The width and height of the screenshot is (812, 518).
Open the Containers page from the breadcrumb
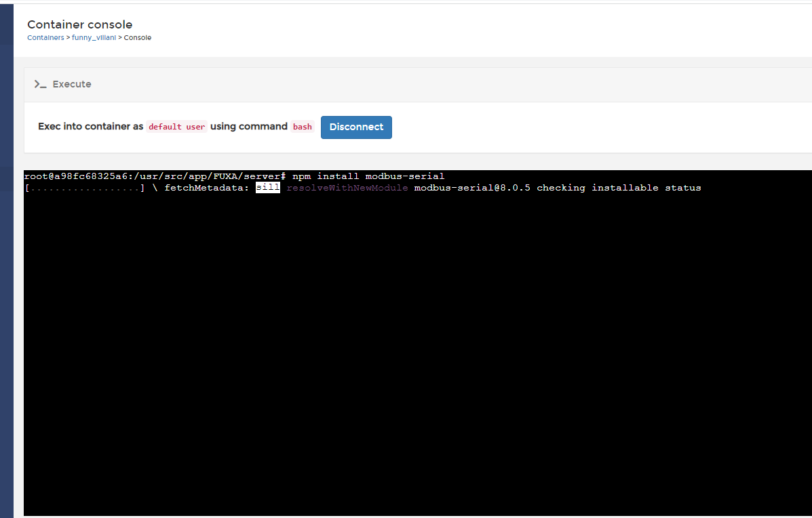45,37
